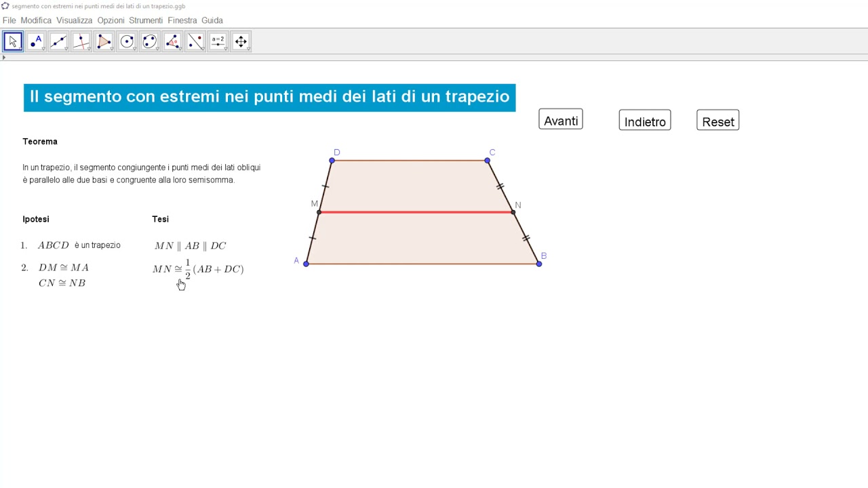This screenshot has height=488, width=868.
Task: Open the Visualizza menu
Action: (x=74, y=20)
